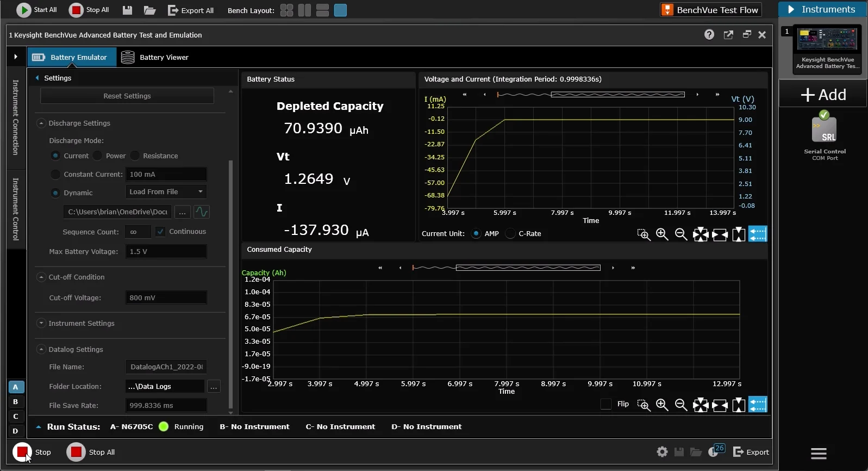
Task: Zoom out on the voltage and current chart
Action: [x=680, y=234]
